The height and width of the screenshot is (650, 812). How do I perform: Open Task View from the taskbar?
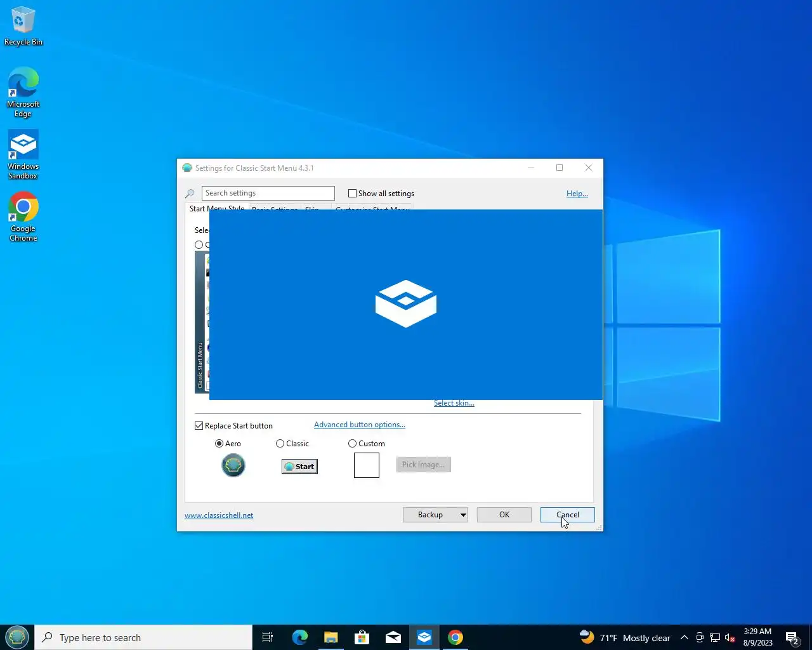(268, 637)
